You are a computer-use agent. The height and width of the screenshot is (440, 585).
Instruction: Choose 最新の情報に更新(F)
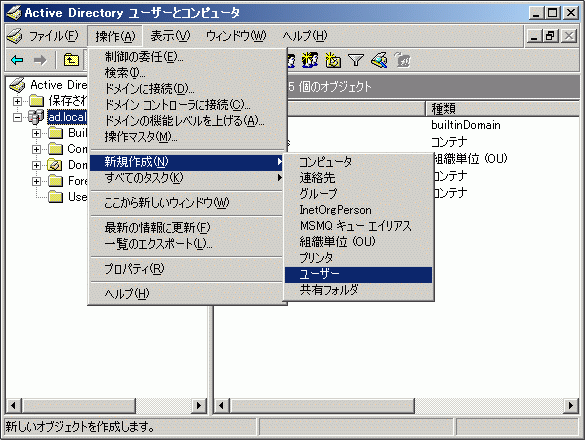187,228
